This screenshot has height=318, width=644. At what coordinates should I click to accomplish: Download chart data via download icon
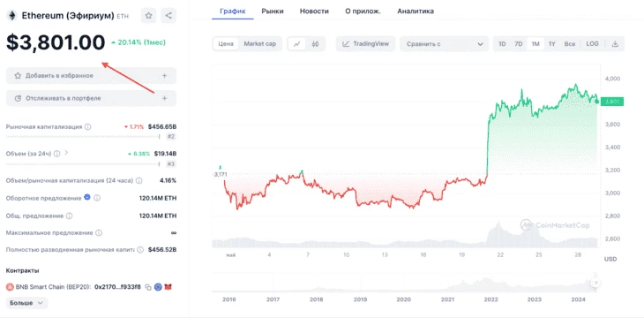[x=615, y=44]
